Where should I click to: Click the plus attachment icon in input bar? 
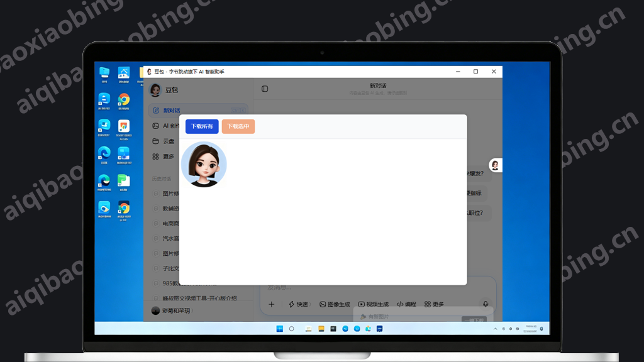pyautogui.click(x=272, y=304)
